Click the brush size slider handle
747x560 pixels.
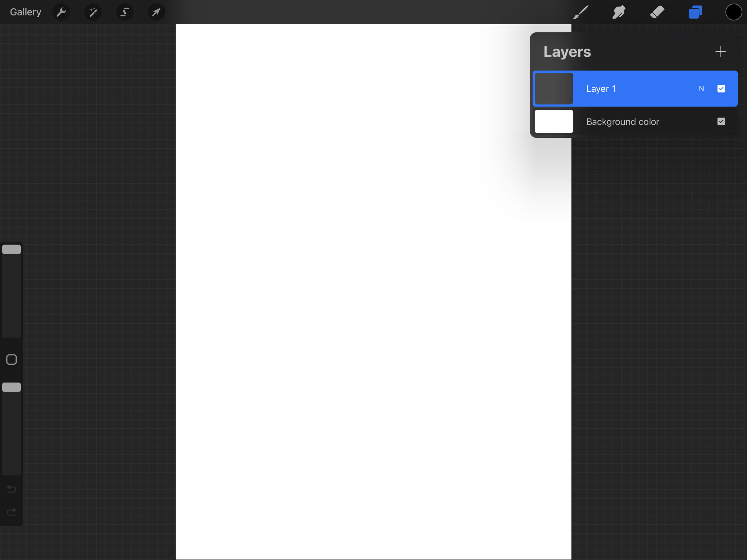[11, 249]
